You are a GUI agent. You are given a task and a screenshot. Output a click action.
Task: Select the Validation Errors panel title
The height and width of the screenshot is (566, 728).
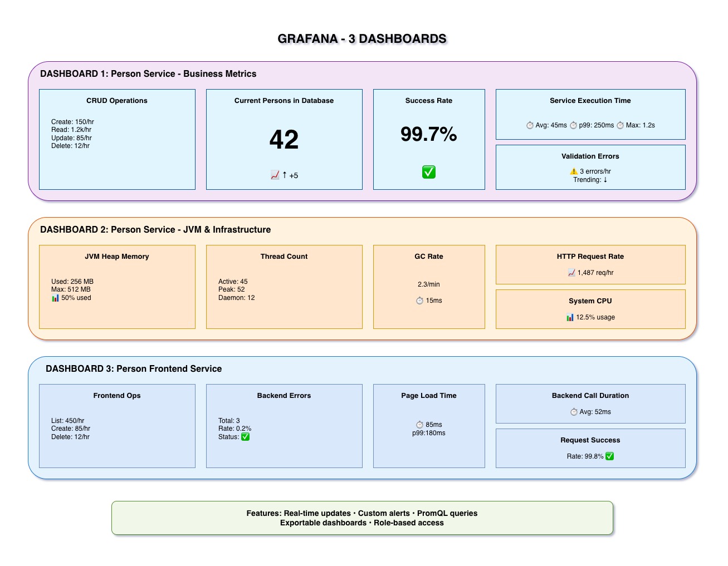590,156
